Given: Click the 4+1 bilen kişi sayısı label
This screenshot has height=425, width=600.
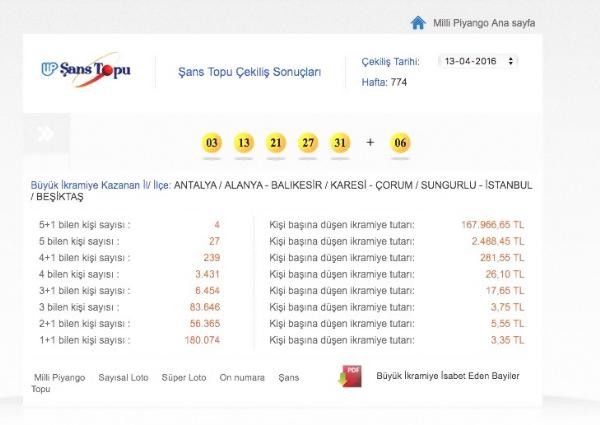Looking at the screenshot, I should click(85, 258).
